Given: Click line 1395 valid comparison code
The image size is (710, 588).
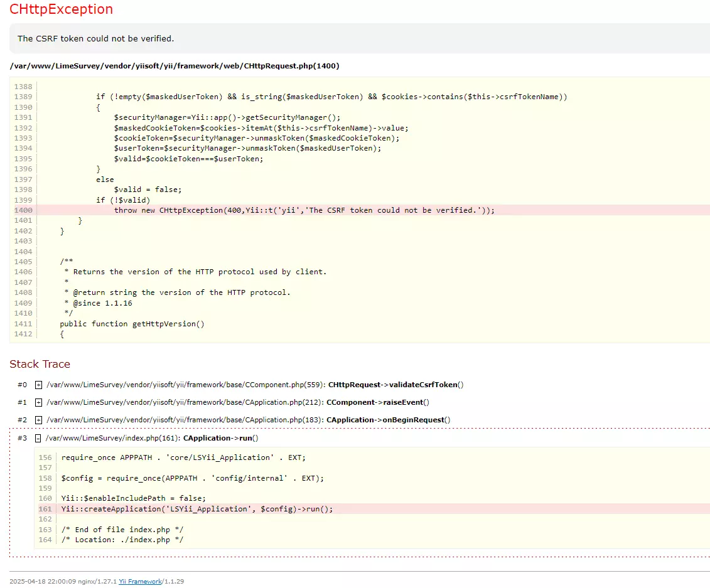Looking at the screenshot, I should coord(188,159).
